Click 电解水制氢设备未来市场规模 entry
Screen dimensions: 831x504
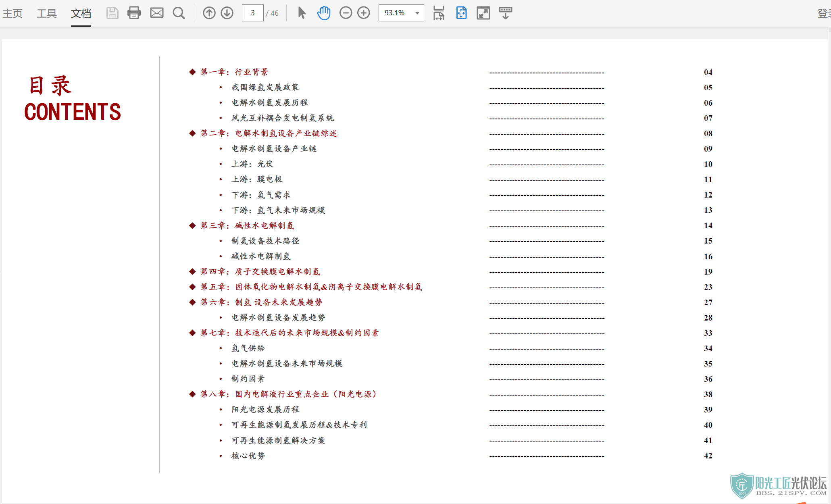tap(287, 364)
